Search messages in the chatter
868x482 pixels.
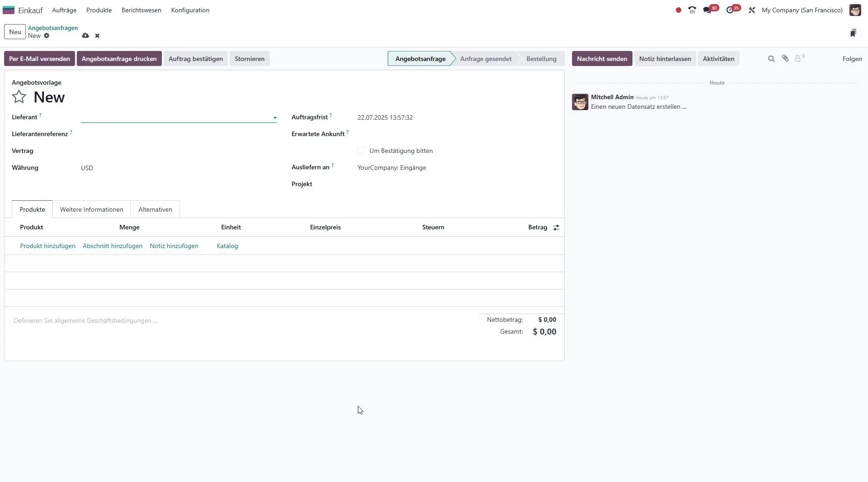(x=771, y=59)
